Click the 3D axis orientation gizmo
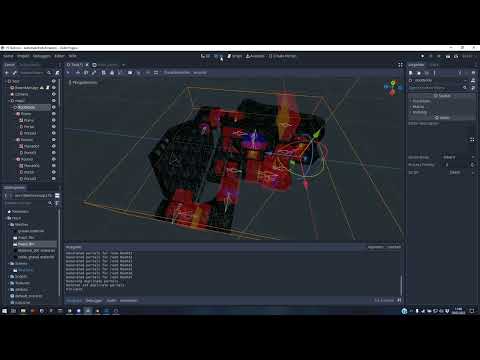Image resolution: width=480 pixels, height=360 pixels. 393,87
